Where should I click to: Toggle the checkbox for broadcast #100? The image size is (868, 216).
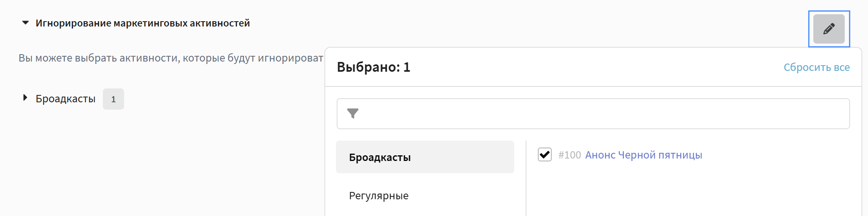click(x=545, y=155)
